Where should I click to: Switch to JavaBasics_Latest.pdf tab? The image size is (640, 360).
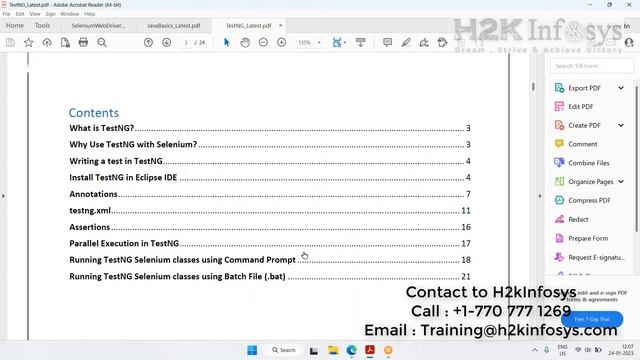[x=173, y=25]
